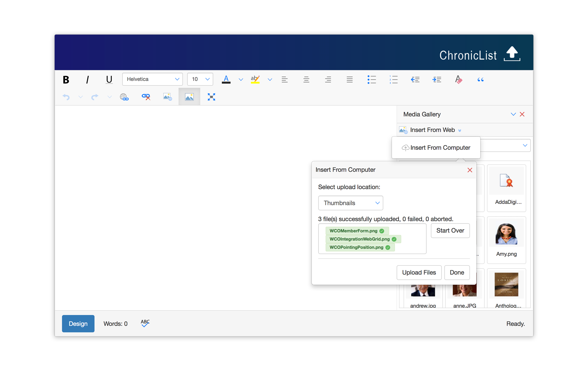Image resolution: width=588 pixels, height=372 pixels.
Task: Choose Insert From Computer menu option
Action: click(436, 148)
